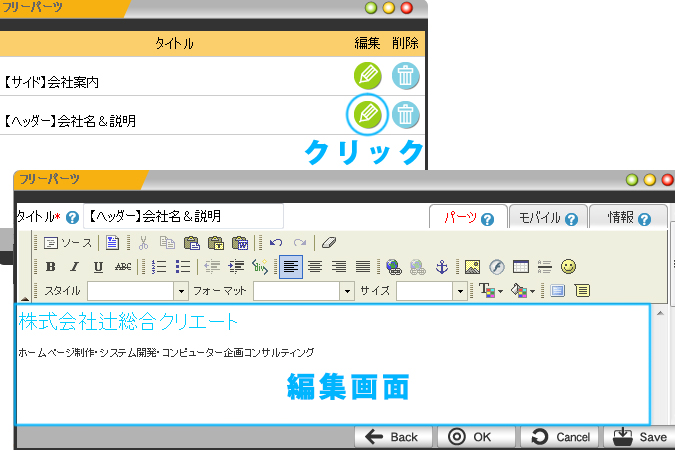Edit the 【ヘッダー】会社名&説明 row with pencil icon
675x450 pixels.
pyautogui.click(x=367, y=114)
